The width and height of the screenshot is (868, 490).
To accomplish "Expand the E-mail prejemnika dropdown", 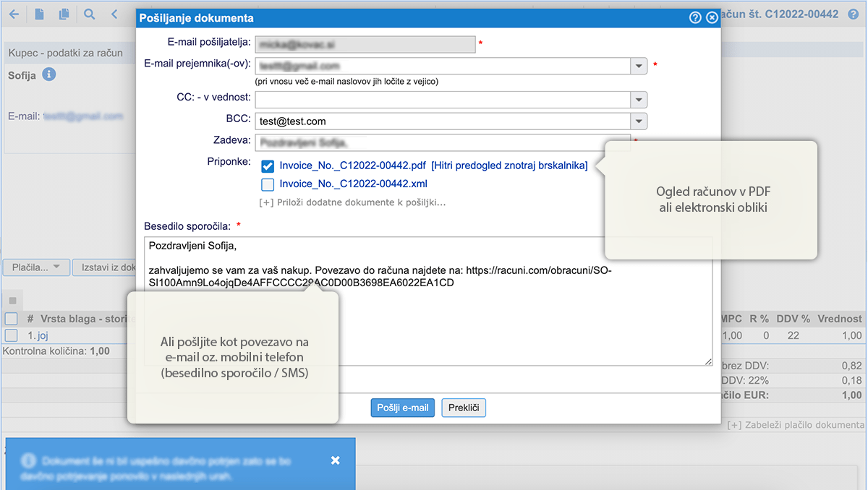I will pos(639,66).
